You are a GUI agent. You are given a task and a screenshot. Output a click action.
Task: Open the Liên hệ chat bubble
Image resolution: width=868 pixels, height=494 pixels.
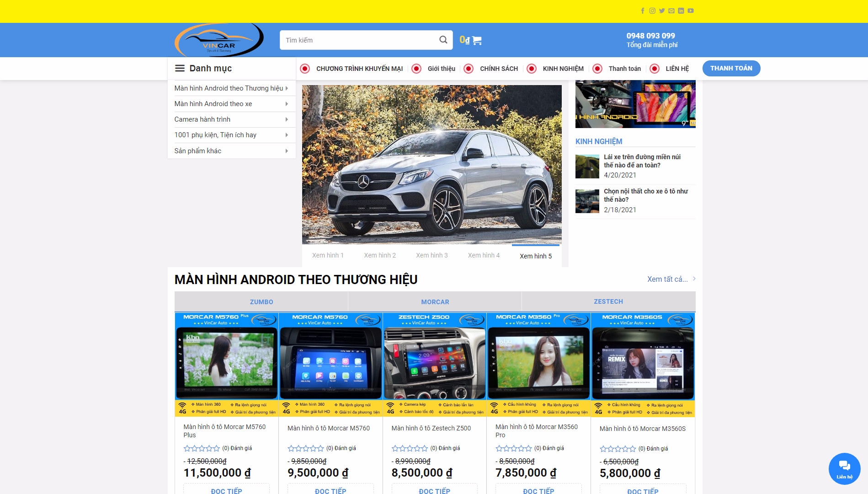click(x=844, y=468)
